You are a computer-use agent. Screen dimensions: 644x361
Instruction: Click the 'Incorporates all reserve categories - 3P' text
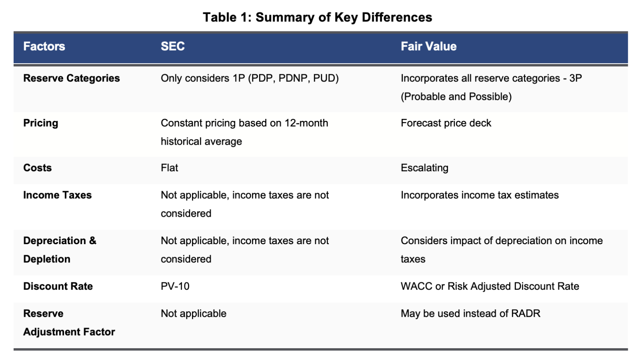point(491,78)
